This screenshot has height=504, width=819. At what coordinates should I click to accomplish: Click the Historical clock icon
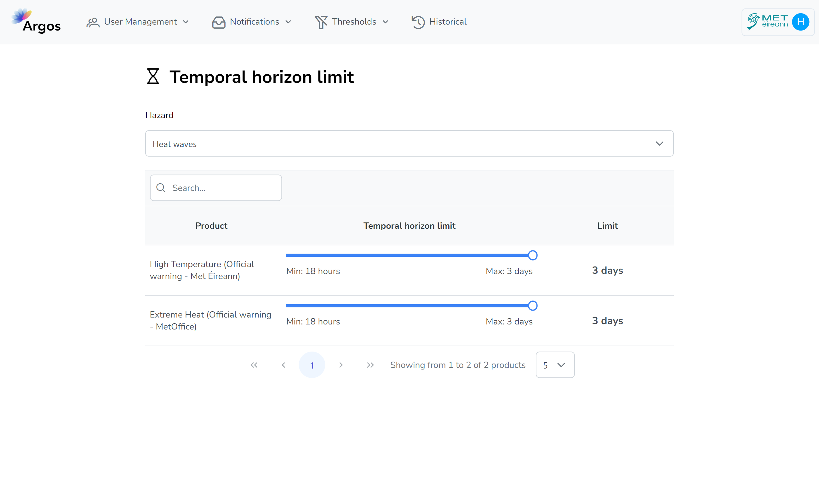point(418,22)
